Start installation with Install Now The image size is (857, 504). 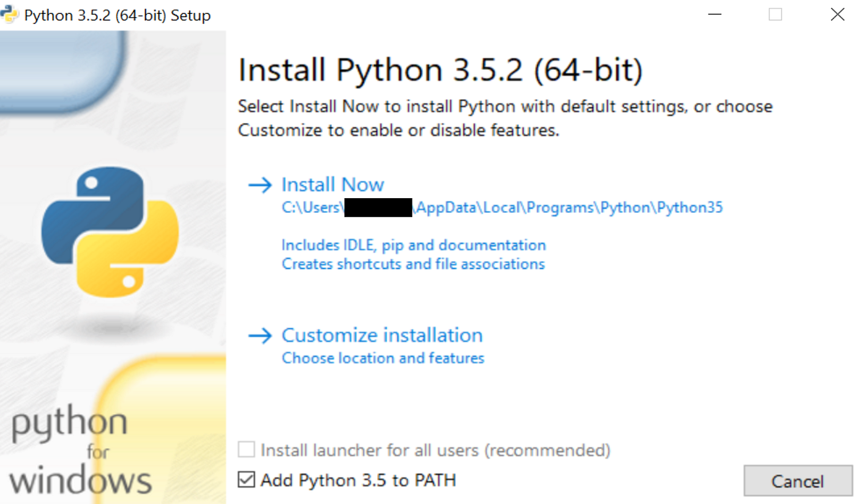[332, 185]
